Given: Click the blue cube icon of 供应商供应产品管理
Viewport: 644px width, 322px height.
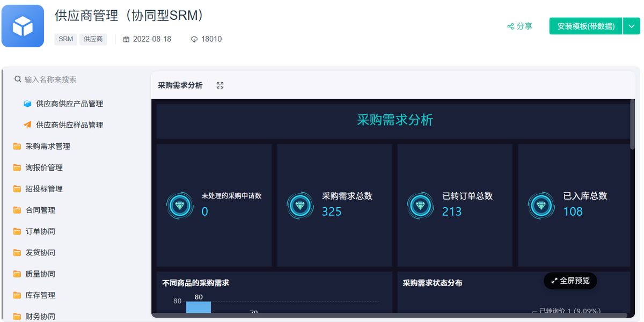Looking at the screenshot, I should click(27, 104).
